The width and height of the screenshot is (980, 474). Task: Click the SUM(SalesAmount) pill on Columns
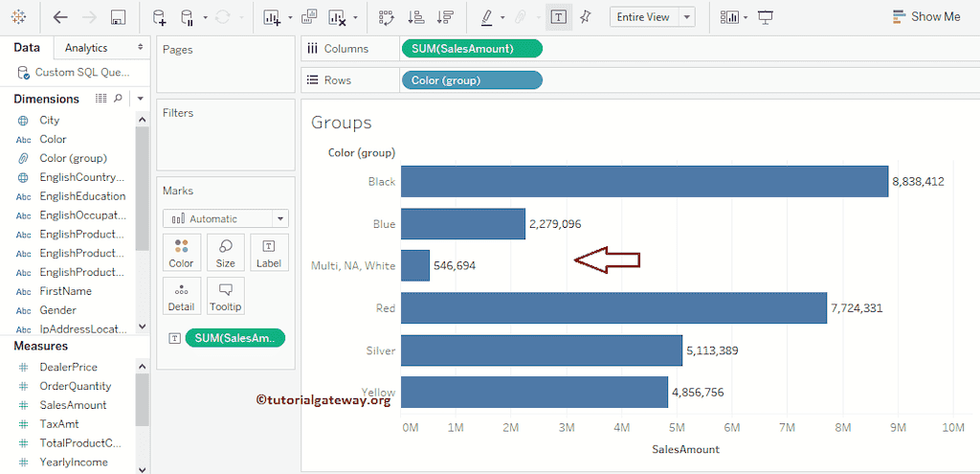[x=472, y=49]
